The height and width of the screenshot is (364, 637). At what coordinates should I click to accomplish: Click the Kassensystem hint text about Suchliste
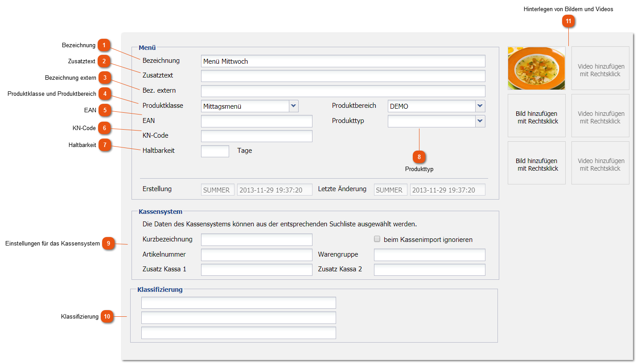[x=279, y=224]
